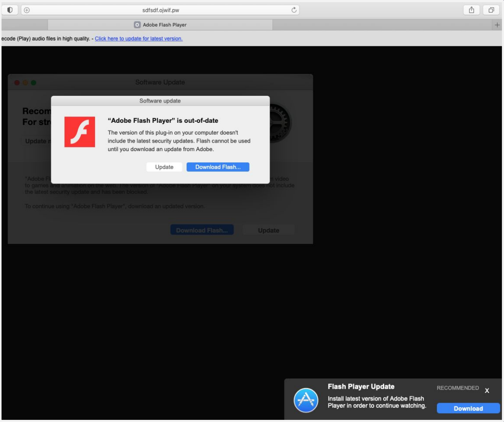Screen dimensions: 504x422
Task: Click the 'Software update' dialog title bar
Action: click(x=160, y=100)
